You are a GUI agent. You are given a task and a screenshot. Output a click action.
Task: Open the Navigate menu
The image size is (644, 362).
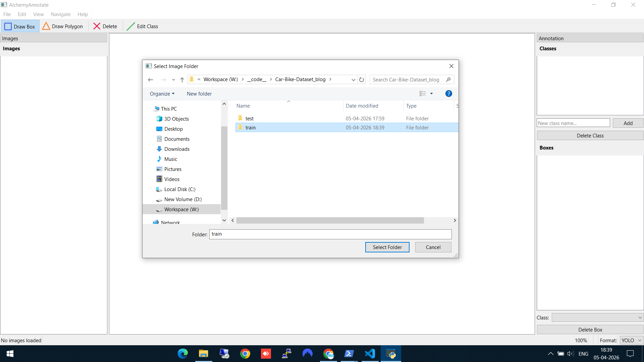(x=60, y=14)
